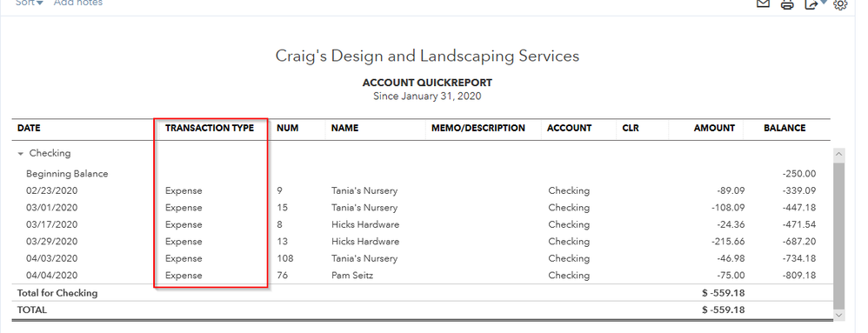Click the email report icon

pyautogui.click(x=764, y=3)
